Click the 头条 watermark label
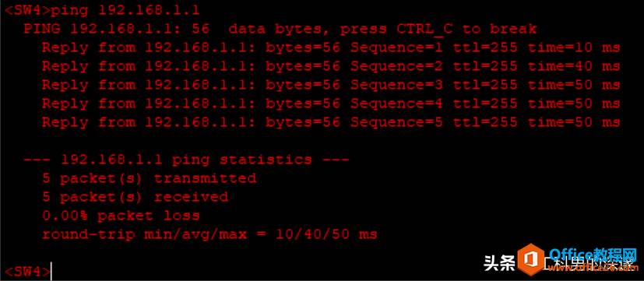 tap(499, 263)
